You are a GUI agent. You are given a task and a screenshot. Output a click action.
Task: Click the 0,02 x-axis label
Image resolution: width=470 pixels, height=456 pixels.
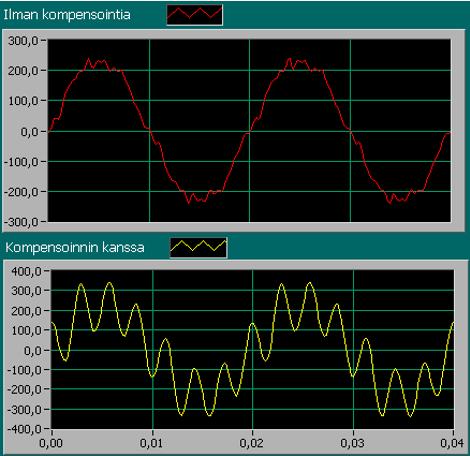pos(252,443)
